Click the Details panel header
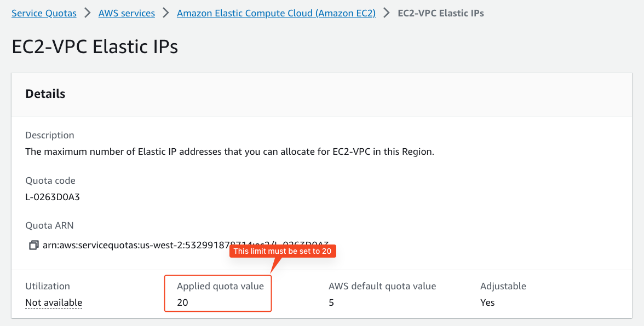 (45, 94)
